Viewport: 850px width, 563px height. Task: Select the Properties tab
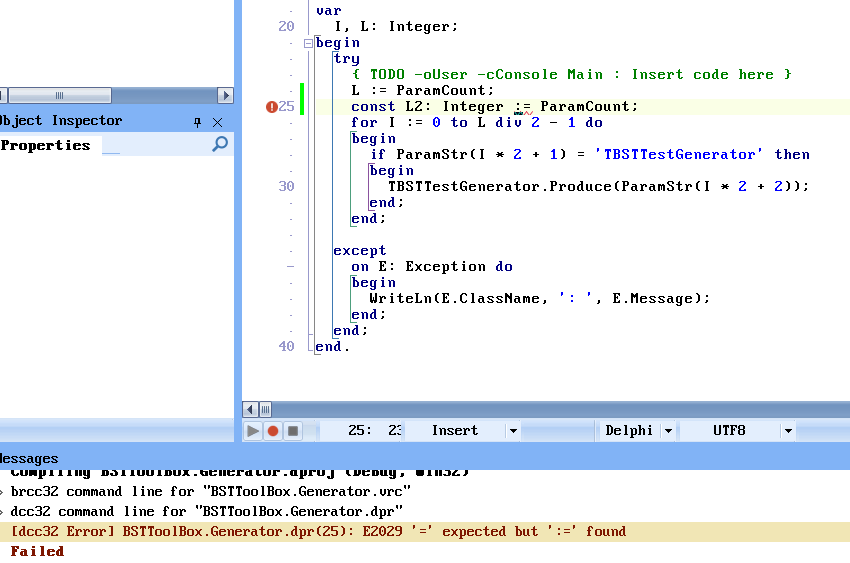pos(46,145)
